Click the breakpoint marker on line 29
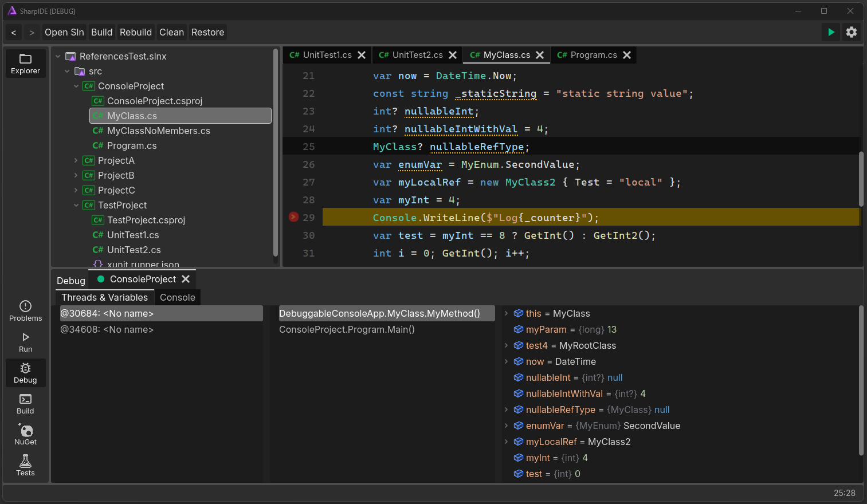The image size is (867, 504). [x=293, y=217]
